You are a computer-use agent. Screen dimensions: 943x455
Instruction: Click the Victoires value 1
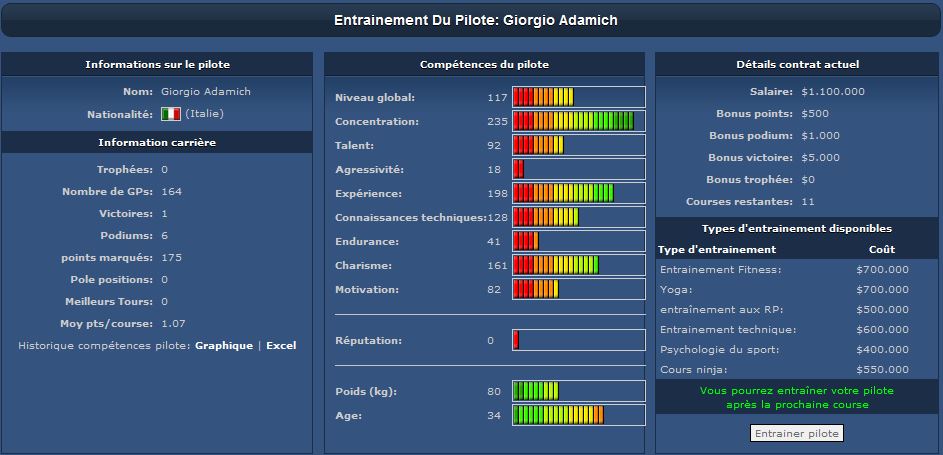(x=165, y=214)
